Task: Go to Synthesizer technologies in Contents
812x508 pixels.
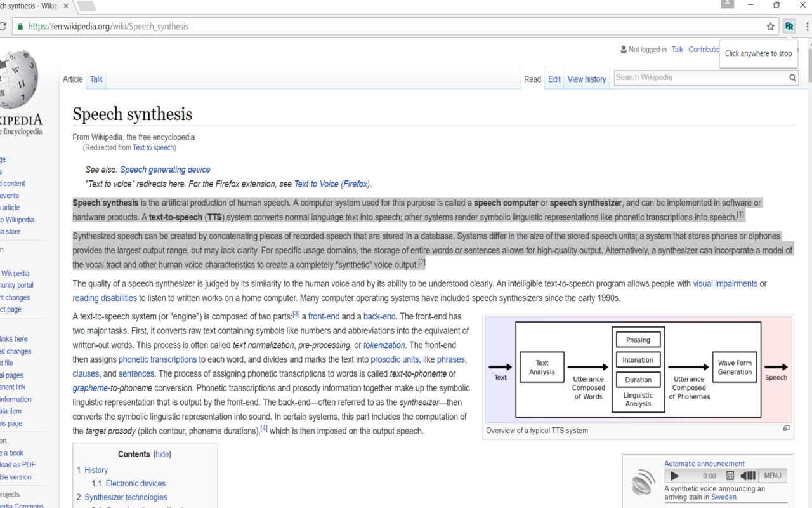Action: click(126, 498)
